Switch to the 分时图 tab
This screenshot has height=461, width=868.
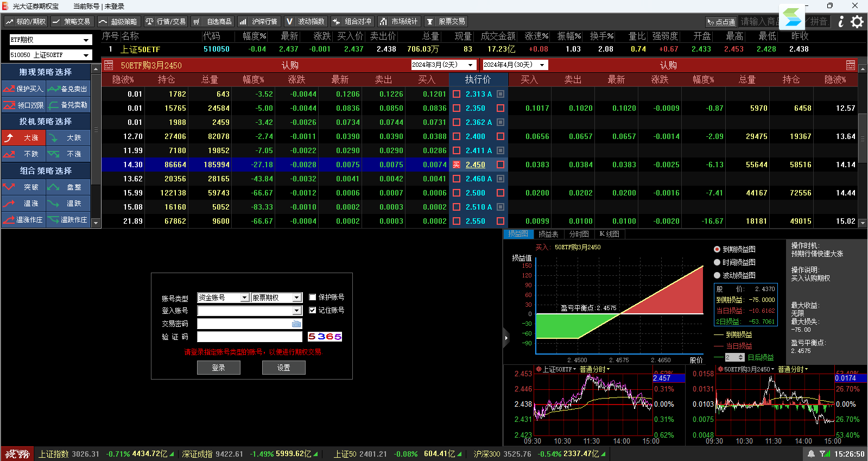579,234
